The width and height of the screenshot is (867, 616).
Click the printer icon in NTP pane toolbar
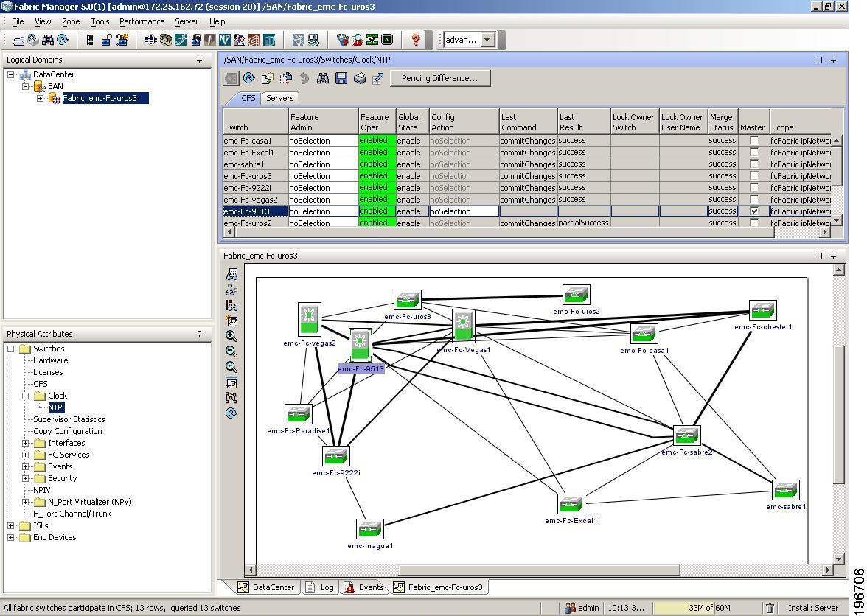pyautogui.click(x=360, y=78)
